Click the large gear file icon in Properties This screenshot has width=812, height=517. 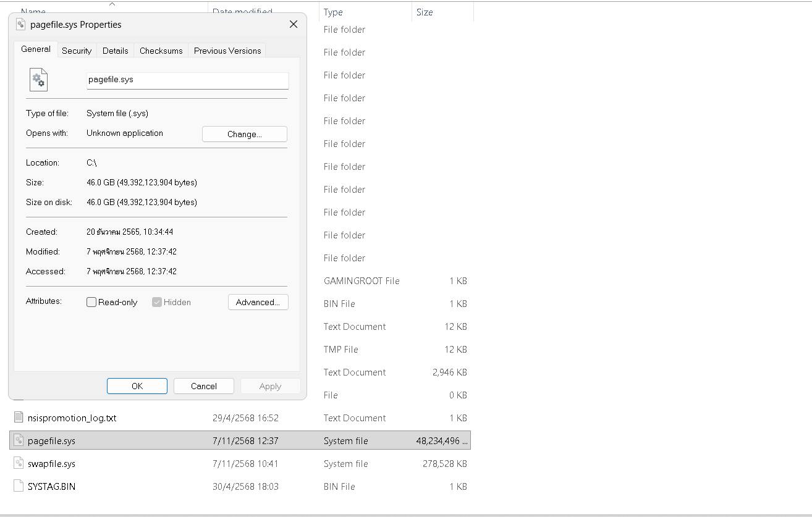[x=38, y=80]
